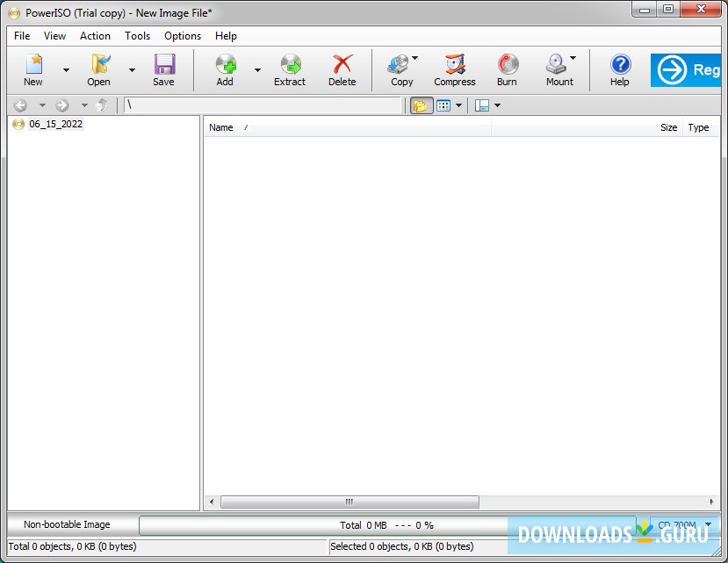This screenshot has width=728, height=563.
Task: Click the PowerISO title bar disc icon
Action: pos(14,13)
